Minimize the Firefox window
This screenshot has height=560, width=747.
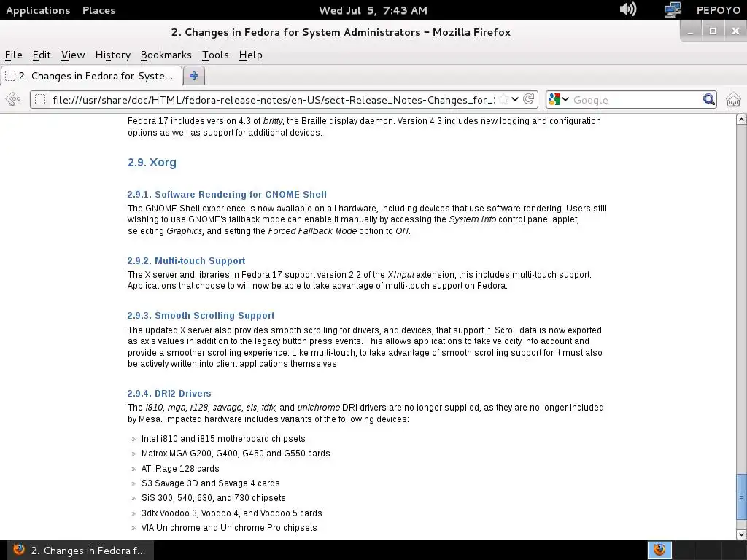click(690, 31)
